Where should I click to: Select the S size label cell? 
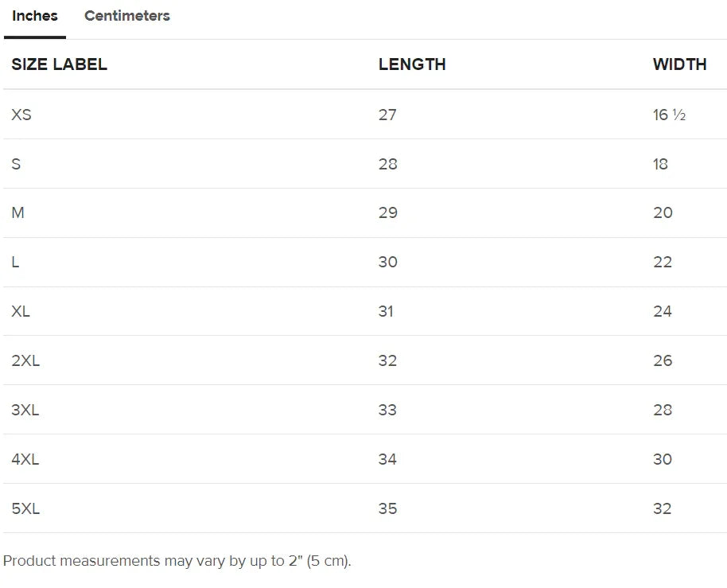point(16,164)
